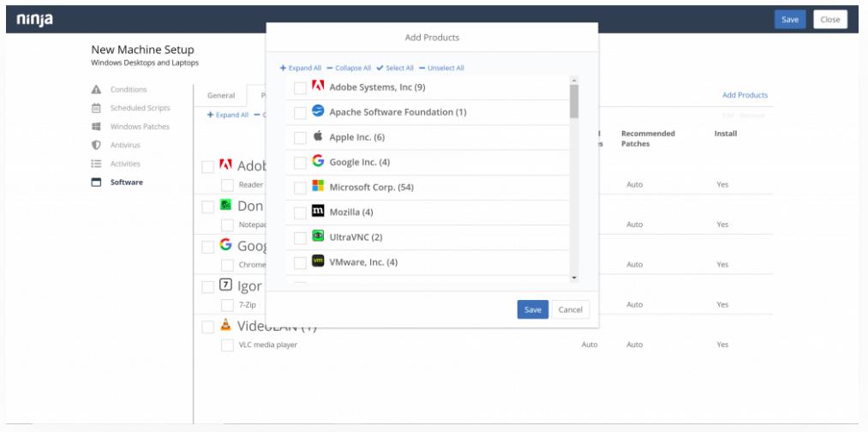Image resolution: width=868 pixels, height=432 pixels.
Task: Check the Mozilla (4) checkbox
Action: 300,213
